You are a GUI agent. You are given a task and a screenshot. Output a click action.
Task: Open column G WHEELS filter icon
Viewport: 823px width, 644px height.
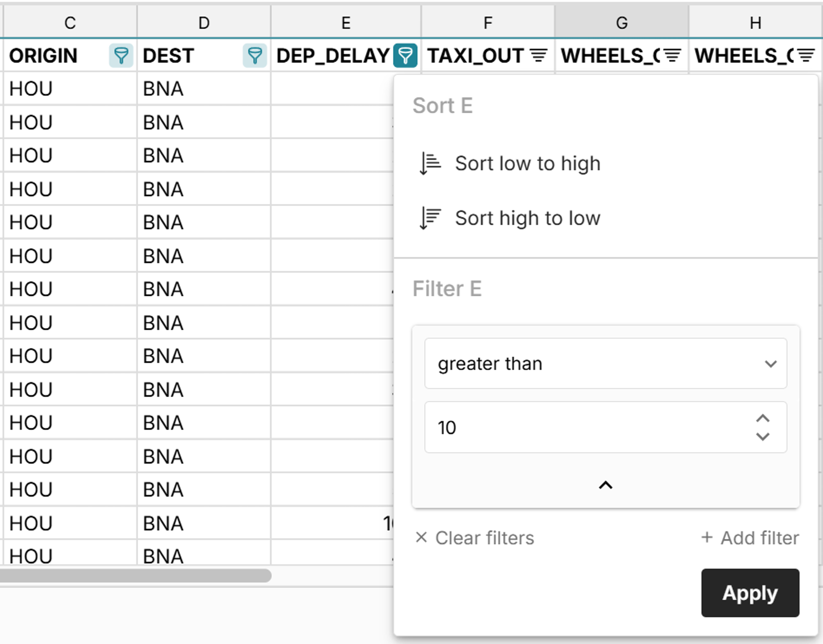pos(672,56)
